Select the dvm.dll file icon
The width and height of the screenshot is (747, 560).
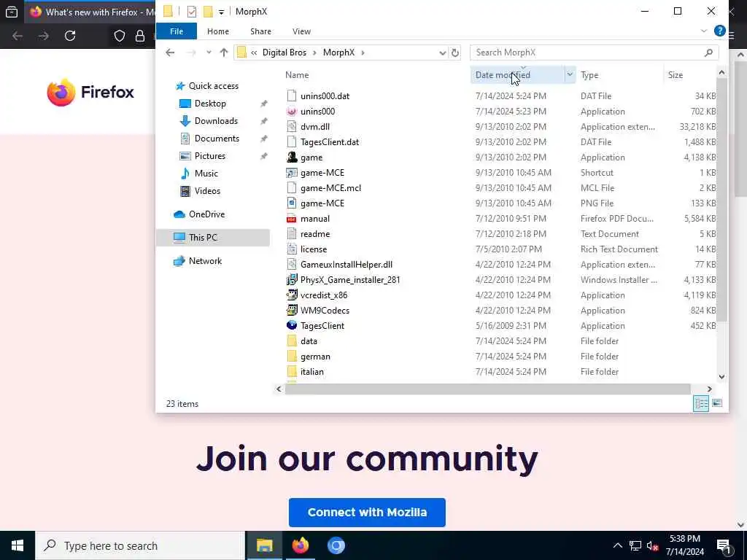click(292, 127)
